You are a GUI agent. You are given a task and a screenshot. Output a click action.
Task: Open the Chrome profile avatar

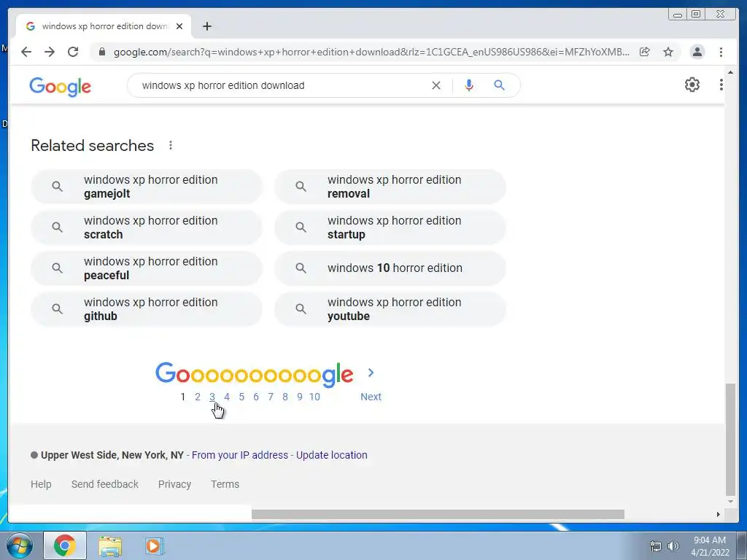(x=697, y=52)
